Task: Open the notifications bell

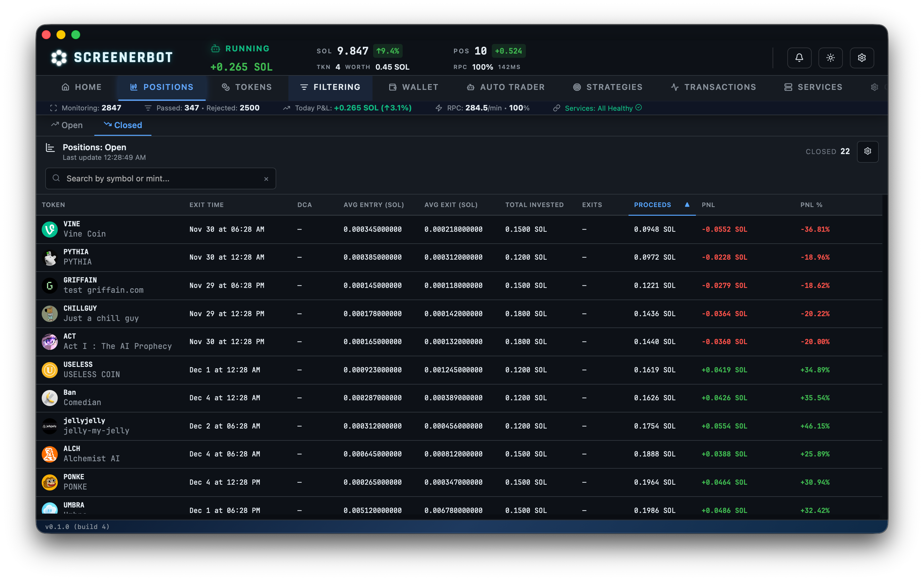Action: pos(799,57)
